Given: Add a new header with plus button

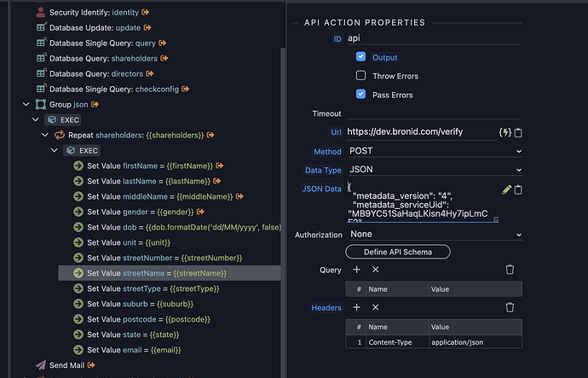Looking at the screenshot, I should (x=356, y=307).
